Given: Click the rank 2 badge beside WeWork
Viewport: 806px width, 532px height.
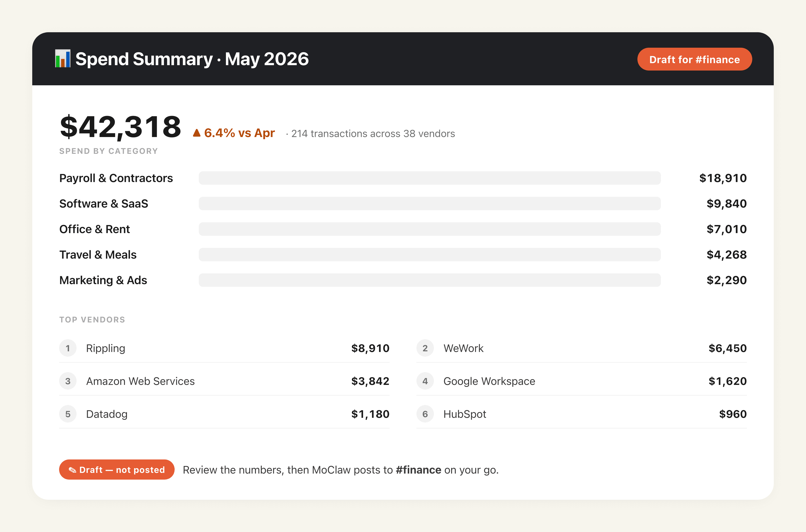Looking at the screenshot, I should coord(425,348).
